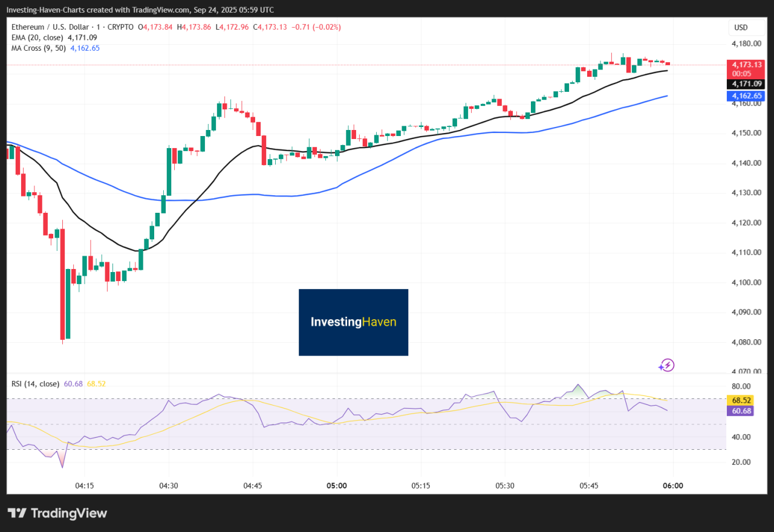
Task: Click the 06:00 time axis label
Action: (x=673, y=485)
